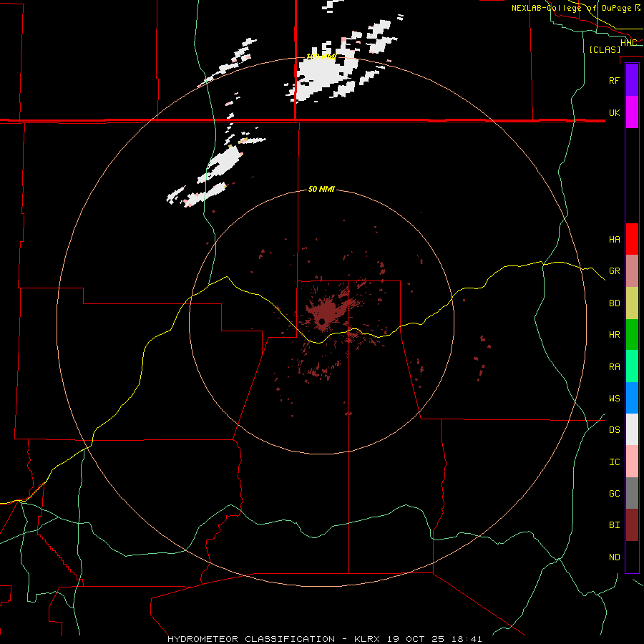Click the dusty pink GR color swatch

tap(632, 271)
